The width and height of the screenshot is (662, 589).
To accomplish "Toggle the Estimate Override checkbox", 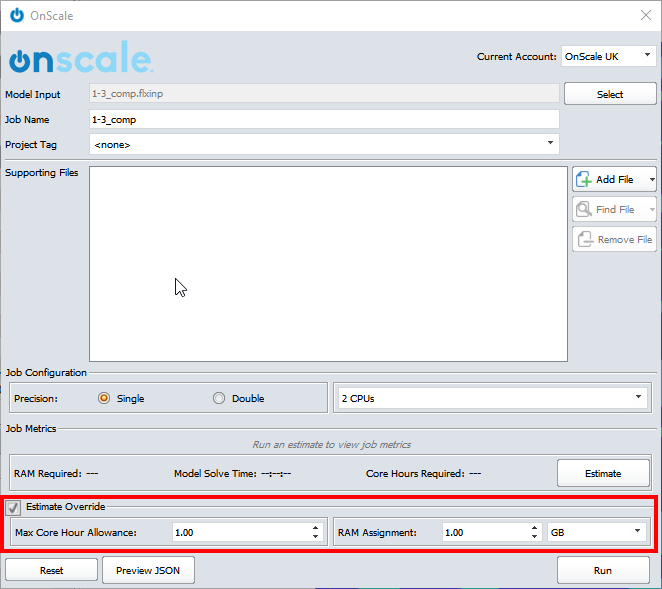I will [x=13, y=507].
